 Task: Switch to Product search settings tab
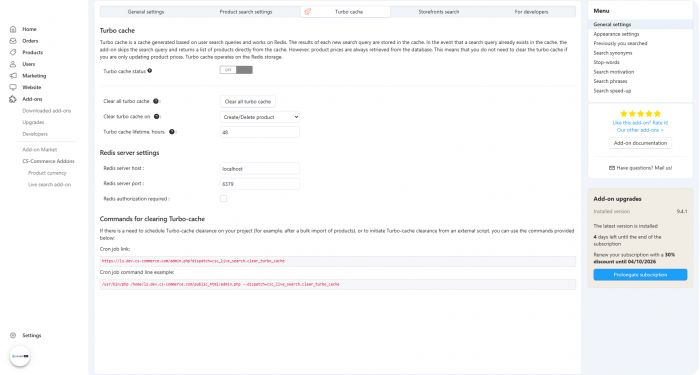246,12
